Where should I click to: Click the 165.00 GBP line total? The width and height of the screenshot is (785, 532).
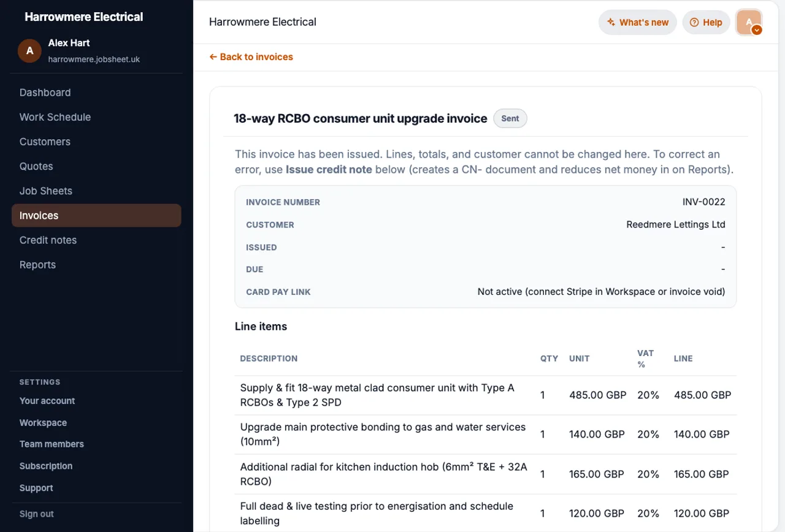click(x=702, y=474)
